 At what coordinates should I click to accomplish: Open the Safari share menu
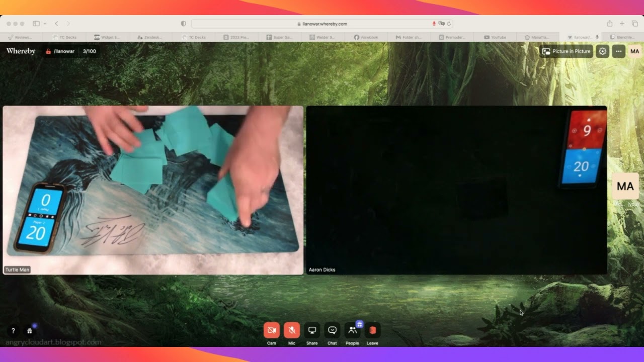pyautogui.click(x=610, y=24)
